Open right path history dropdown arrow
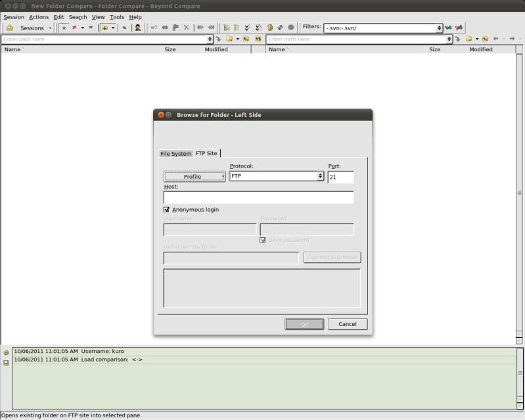This screenshot has height=420, width=525. pos(449,39)
